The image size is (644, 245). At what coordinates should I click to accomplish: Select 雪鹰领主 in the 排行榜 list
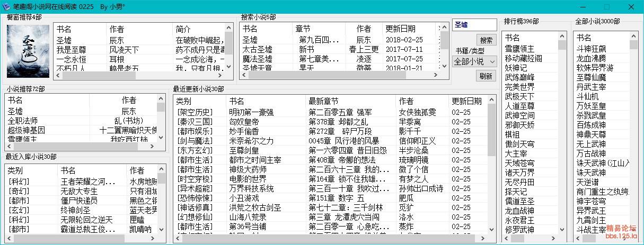519,48
